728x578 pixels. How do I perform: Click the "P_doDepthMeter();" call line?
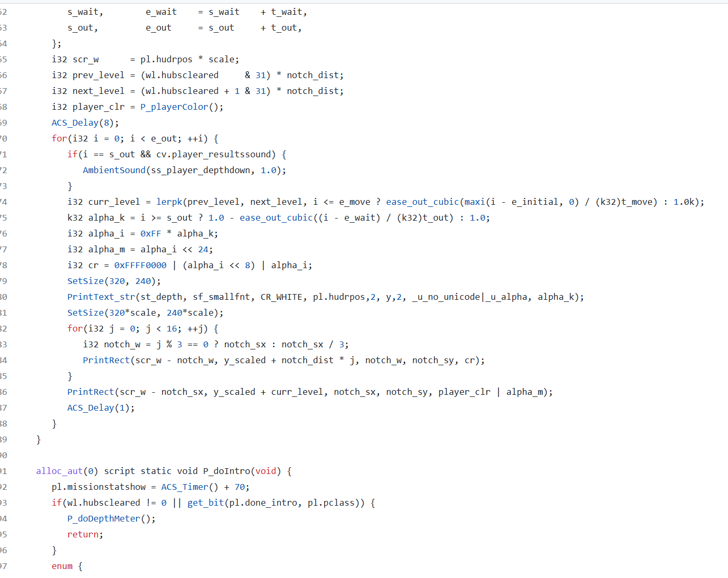coord(111,518)
